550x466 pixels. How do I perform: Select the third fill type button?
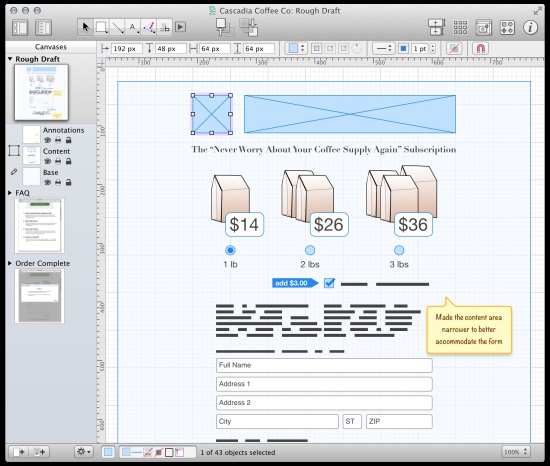pyautogui.click(x=343, y=48)
